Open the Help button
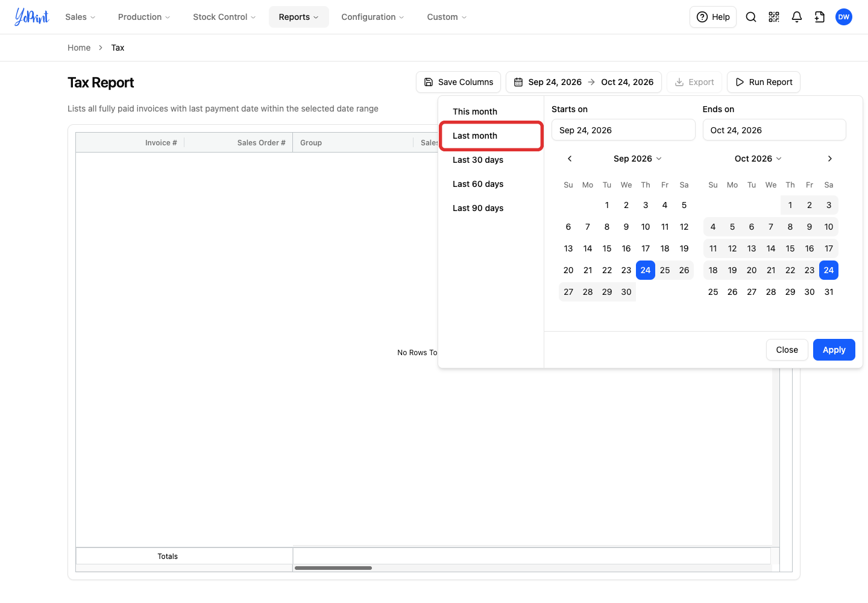 pos(713,17)
